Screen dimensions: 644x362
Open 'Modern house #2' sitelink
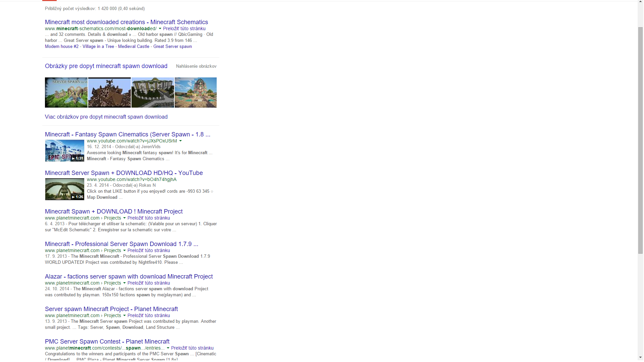[62, 47]
